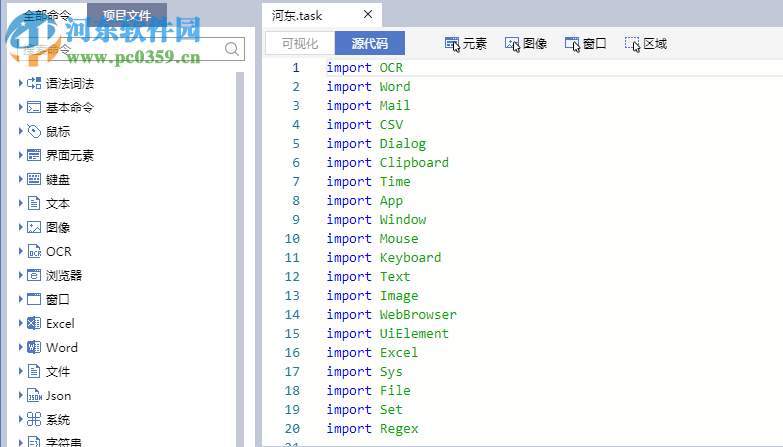Image resolution: width=783 pixels, height=447 pixels.
Task: Click the Excel category icon
Action: click(34, 323)
